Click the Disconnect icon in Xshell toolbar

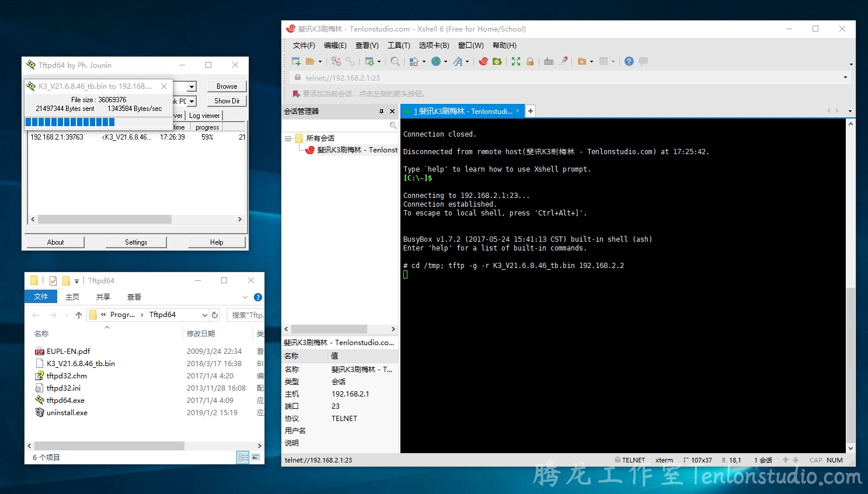click(336, 61)
